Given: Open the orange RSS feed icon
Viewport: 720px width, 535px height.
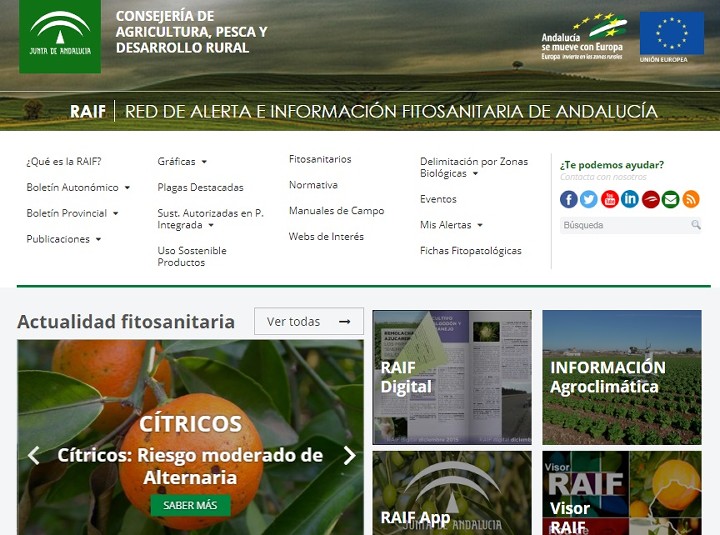Looking at the screenshot, I should click(x=691, y=199).
